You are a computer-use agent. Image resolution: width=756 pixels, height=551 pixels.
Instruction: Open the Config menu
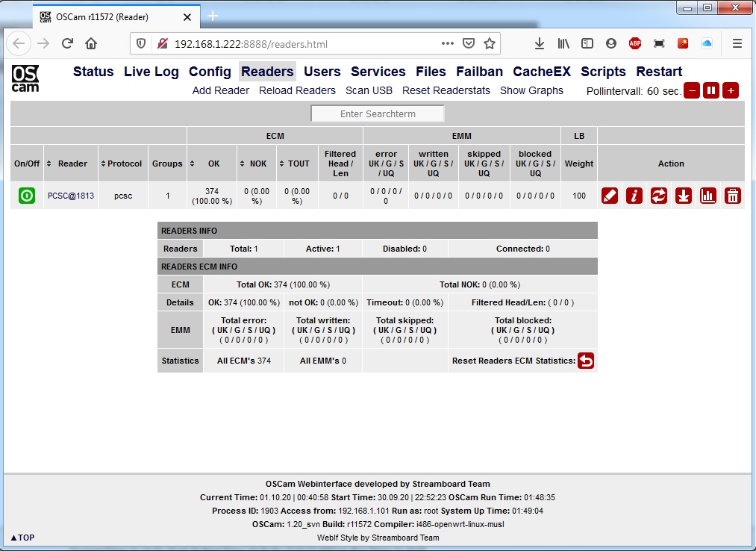coord(210,72)
